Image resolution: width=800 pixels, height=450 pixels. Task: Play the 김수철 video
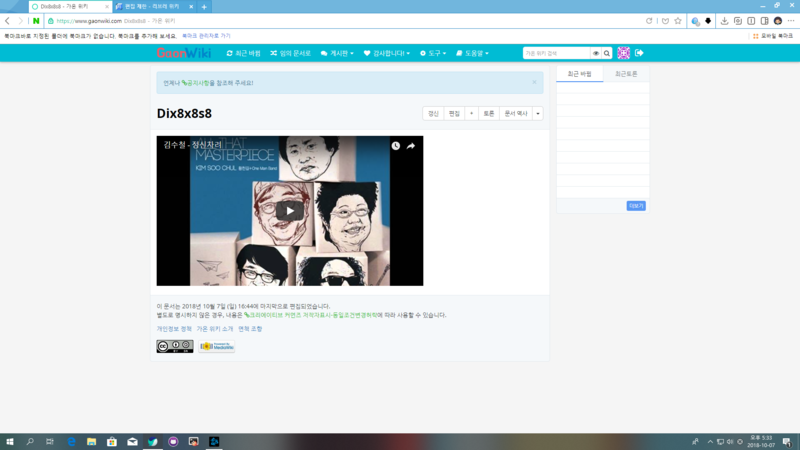(290, 210)
